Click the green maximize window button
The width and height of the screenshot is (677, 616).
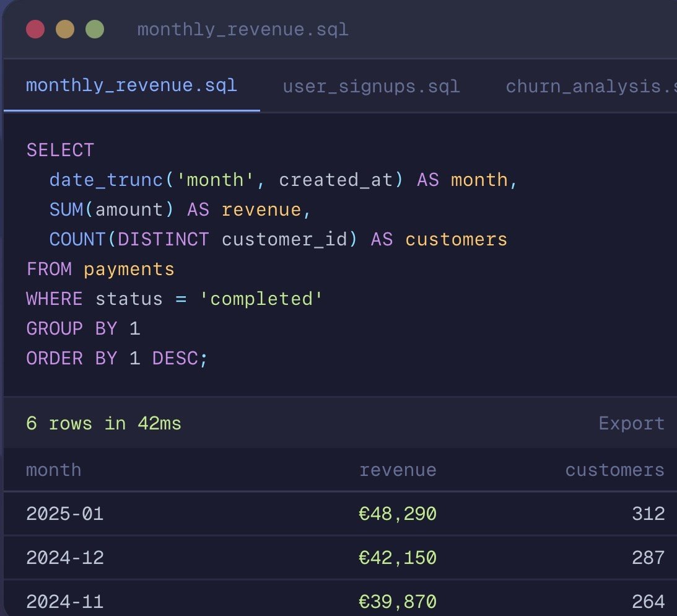coord(94,29)
